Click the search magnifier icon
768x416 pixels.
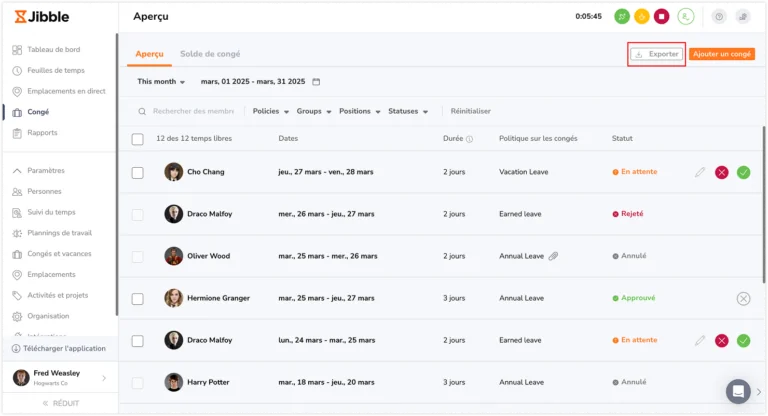pyautogui.click(x=142, y=112)
